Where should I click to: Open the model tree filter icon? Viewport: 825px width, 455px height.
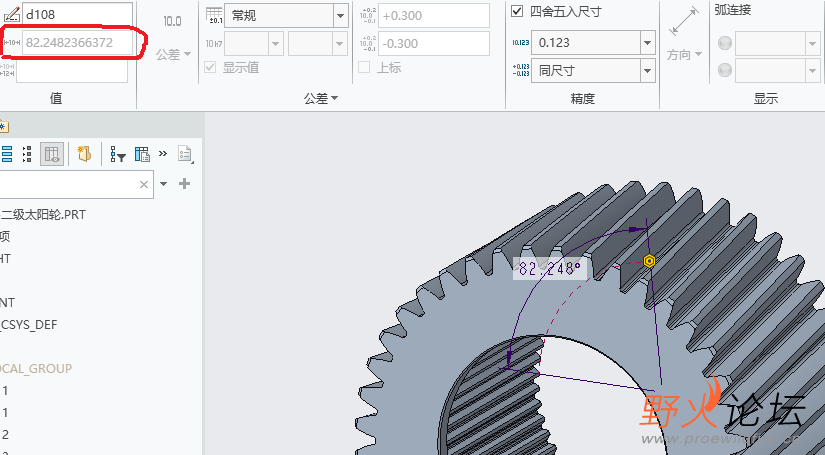click(118, 154)
